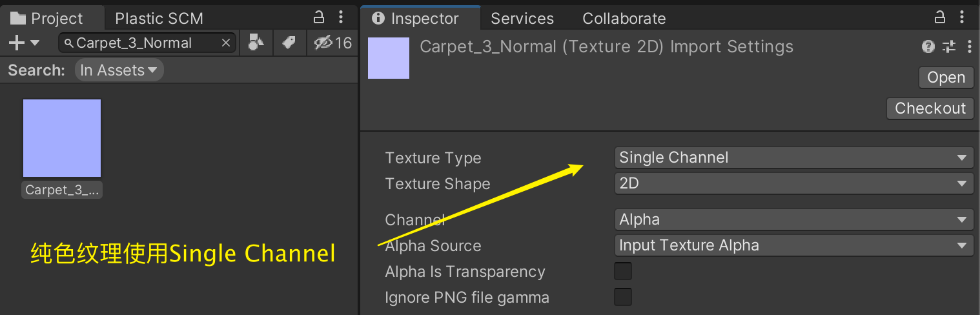The width and height of the screenshot is (980, 315).
Task: Click the Checkout button
Action: pyautogui.click(x=930, y=108)
